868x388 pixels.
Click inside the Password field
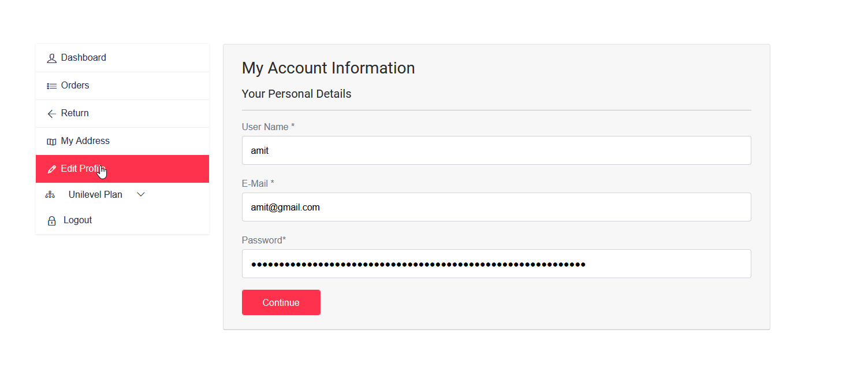pyautogui.click(x=496, y=264)
